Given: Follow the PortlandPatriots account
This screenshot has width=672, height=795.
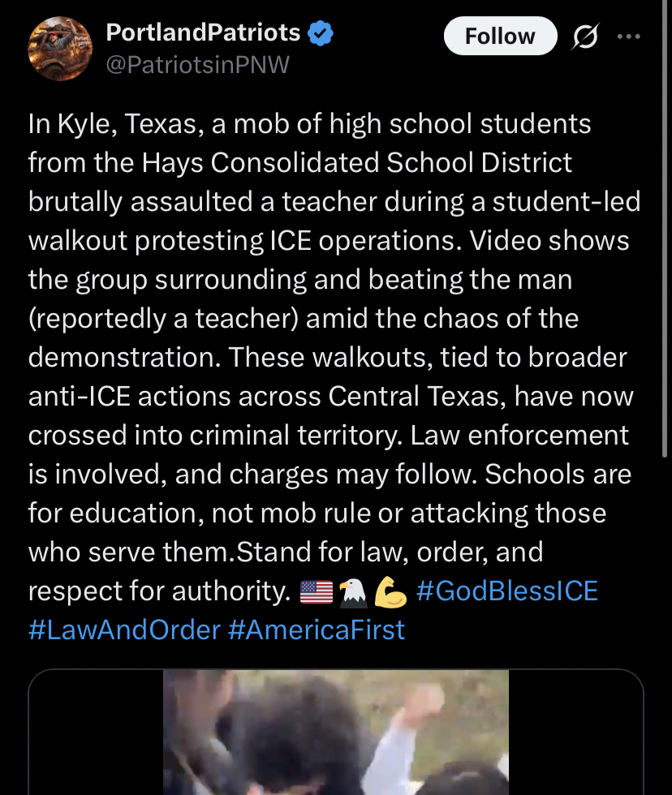Looking at the screenshot, I should (x=500, y=37).
